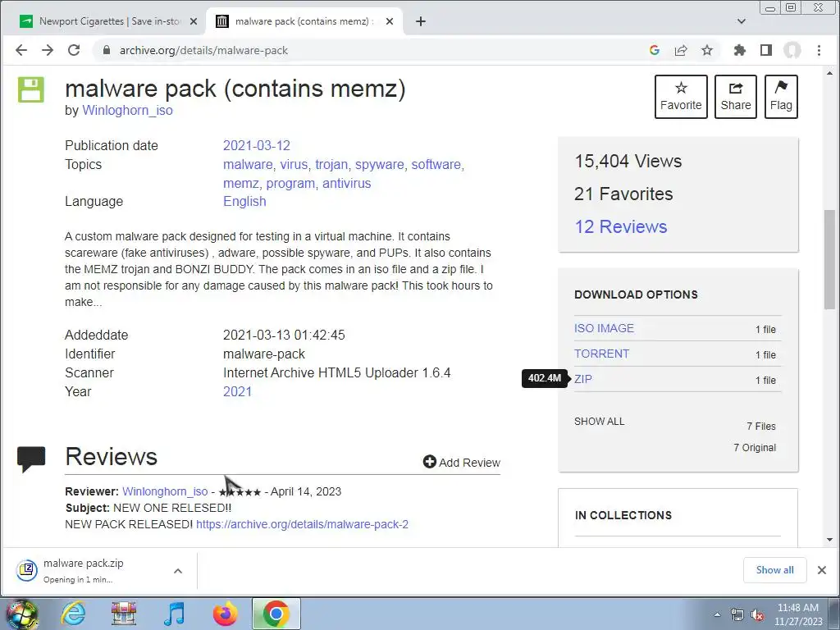Open the program topic link
This screenshot has width=840, height=630.
(290, 183)
